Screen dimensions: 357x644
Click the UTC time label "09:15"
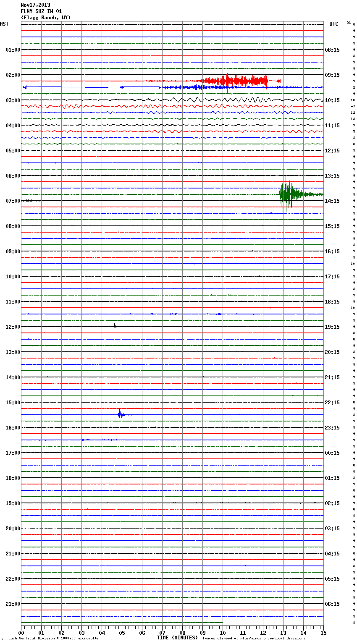pyautogui.click(x=332, y=75)
